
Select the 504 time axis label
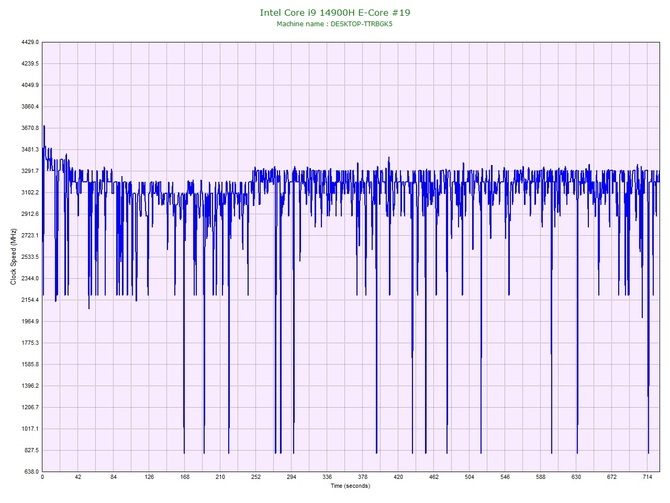click(469, 477)
